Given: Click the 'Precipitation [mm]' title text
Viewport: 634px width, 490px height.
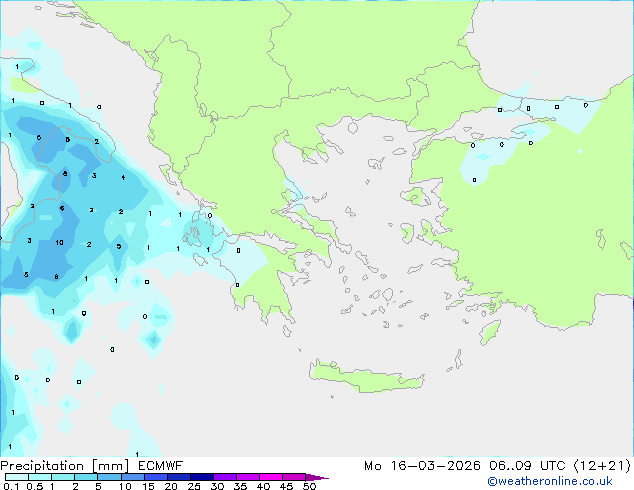Looking at the screenshot, I should [65, 466].
